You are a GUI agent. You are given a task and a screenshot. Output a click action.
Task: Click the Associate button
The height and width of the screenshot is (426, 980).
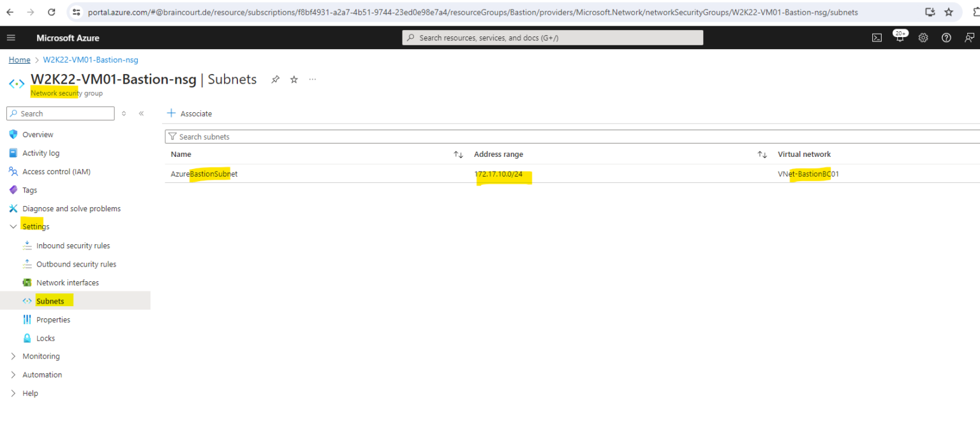pyautogui.click(x=189, y=114)
